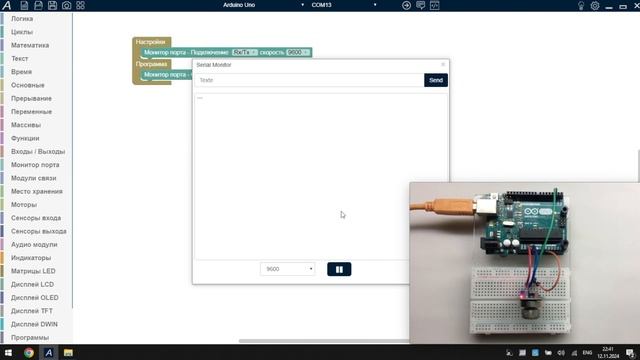
Task: Click the ENG language indicator
Action: coord(587,353)
